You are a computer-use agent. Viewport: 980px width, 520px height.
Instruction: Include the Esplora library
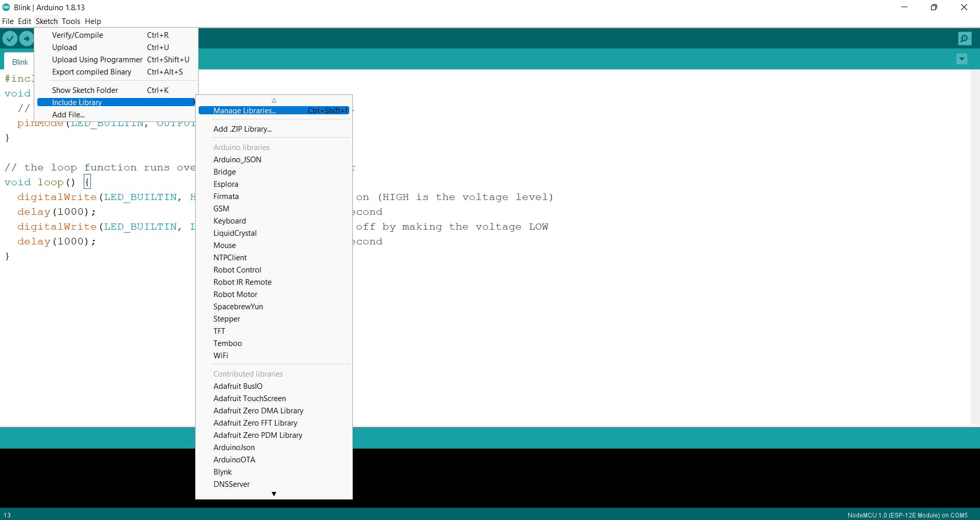[274, 184]
